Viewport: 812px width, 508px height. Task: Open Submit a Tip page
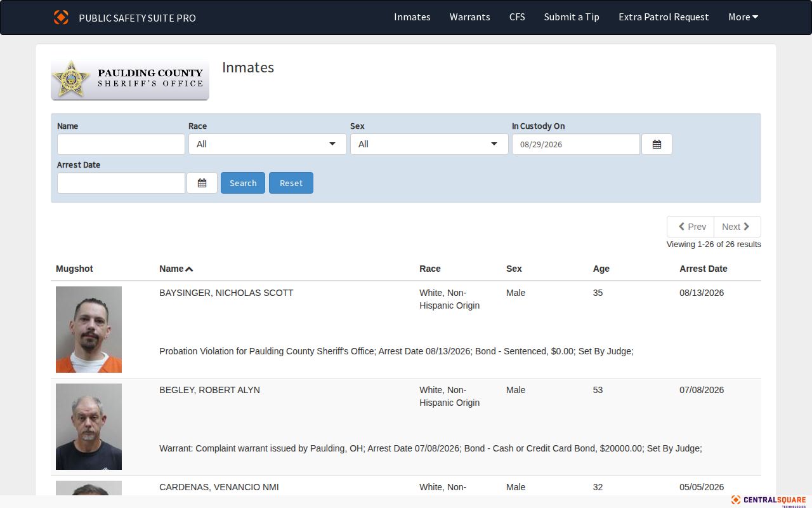[x=572, y=17]
